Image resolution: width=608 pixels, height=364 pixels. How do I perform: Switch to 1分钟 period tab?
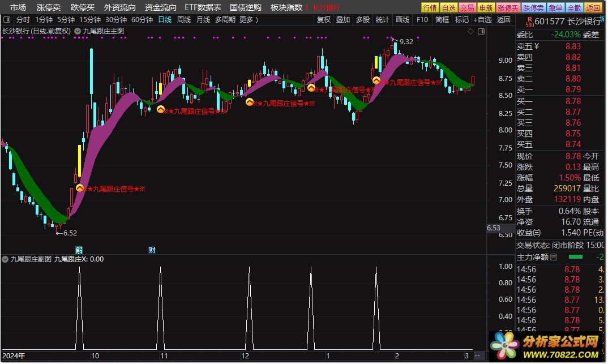point(44,19)
